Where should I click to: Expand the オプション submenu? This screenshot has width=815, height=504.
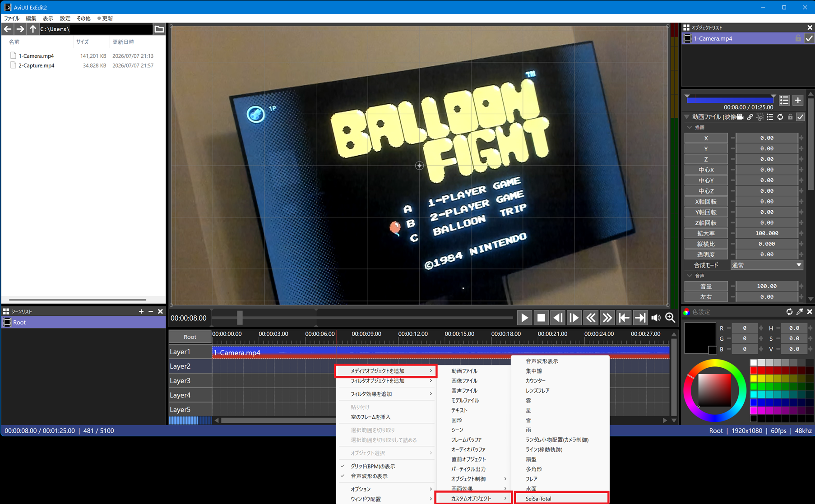tap(386, 489)
